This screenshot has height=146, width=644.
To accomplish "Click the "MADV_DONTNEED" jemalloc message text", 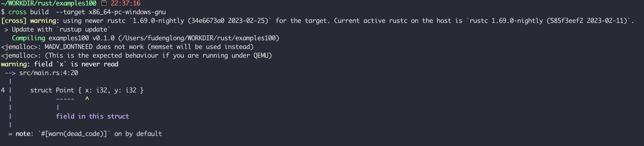I will click(68, 47).
